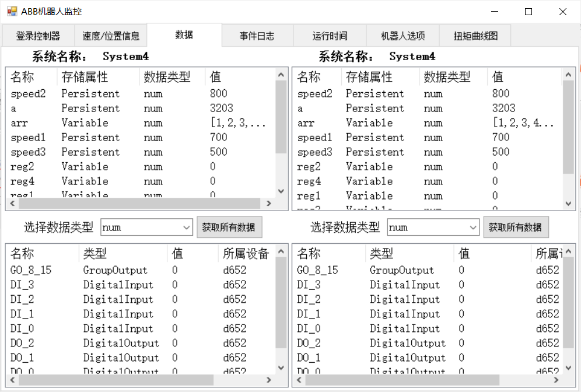
Task: Click the left 获取所有数据 button
Action: 229,227
